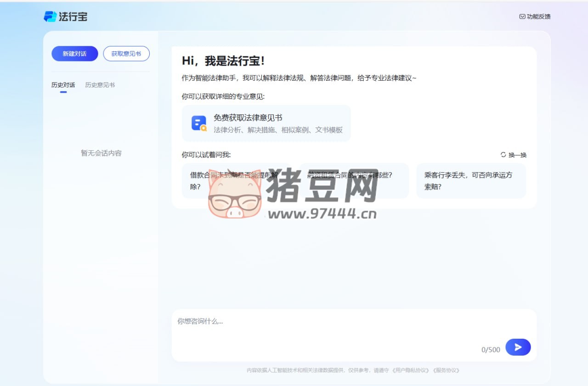Click the 0/500 character counter
This screenshot has width=588, height=386.
[x=490, y=349]
